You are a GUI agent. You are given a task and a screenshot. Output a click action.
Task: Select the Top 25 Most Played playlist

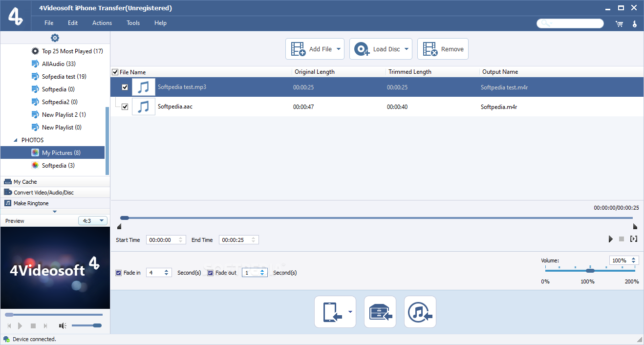(x=72, y=51)
